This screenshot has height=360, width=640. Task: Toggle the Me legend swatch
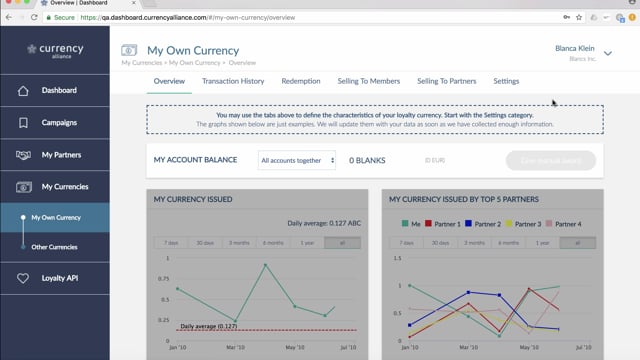[405, 223]
